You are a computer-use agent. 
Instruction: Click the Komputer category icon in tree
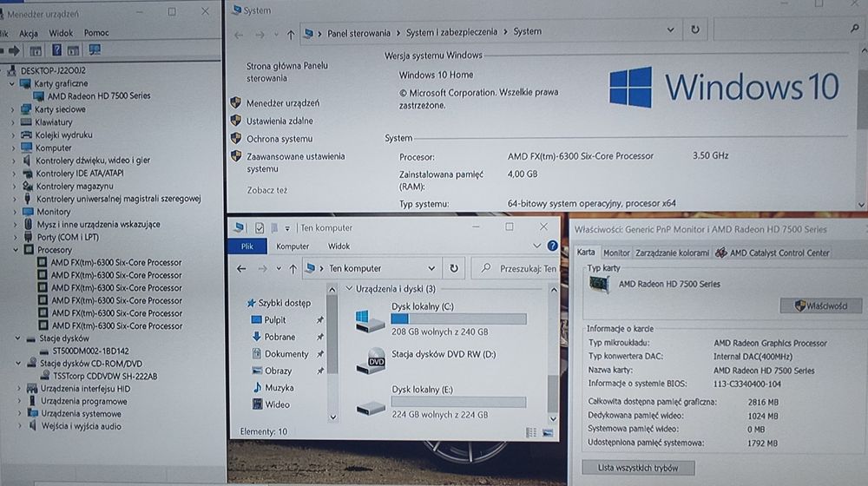pyautogui.click(x=27, y=148)
